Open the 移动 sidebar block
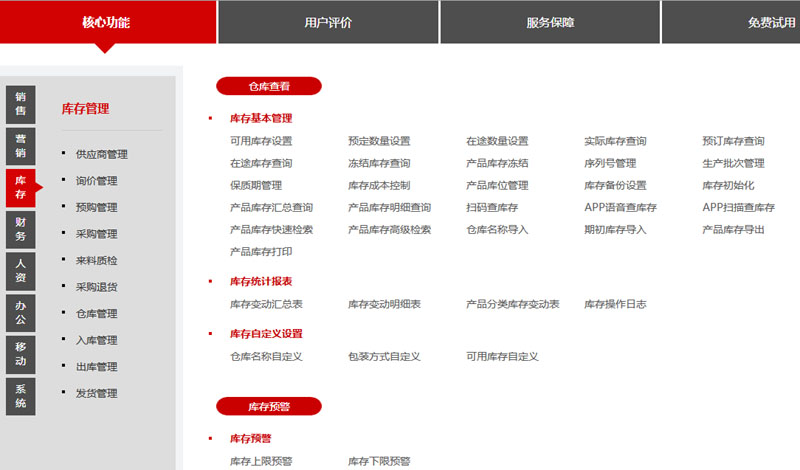Image resolution: width=800 pixels, height=470 pixels. (x=20, y=354)
